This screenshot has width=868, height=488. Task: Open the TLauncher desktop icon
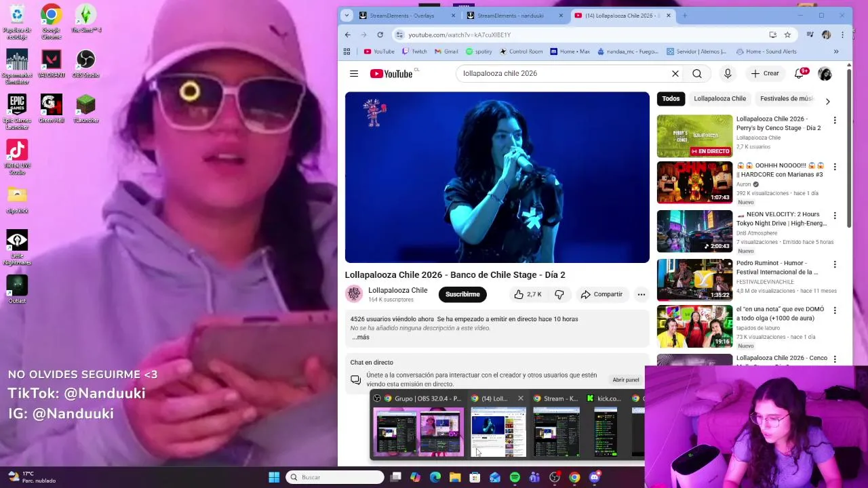pyautogui.click(x=85, y=109)
